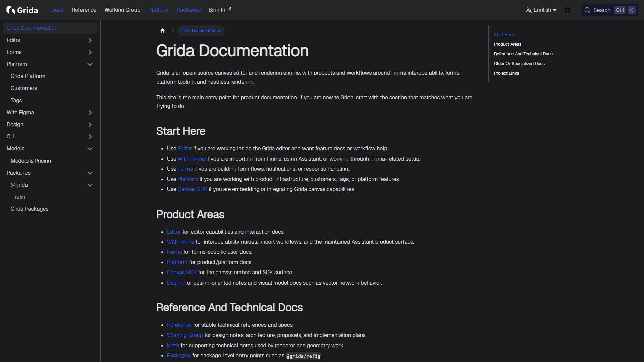Viewport: 644px width, 362px height.
Task: Open the GitHub repository icon
Action: [568, 10]
